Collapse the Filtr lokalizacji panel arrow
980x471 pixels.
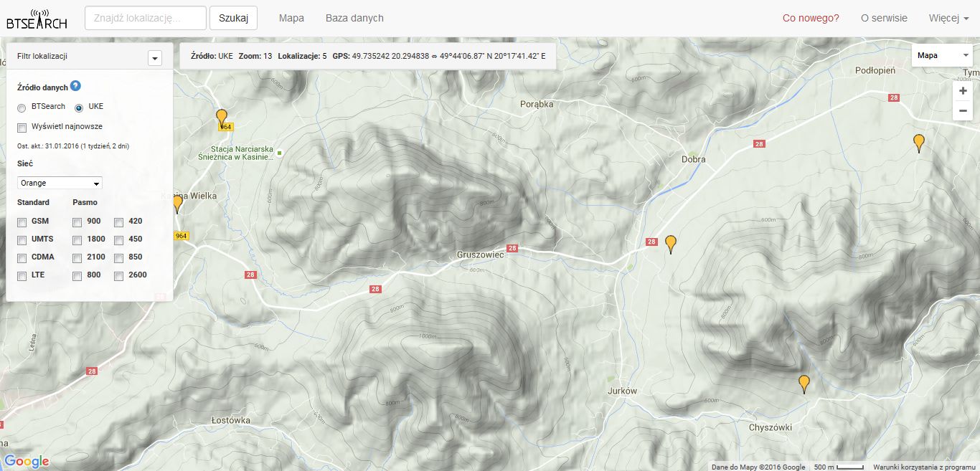pyautogui.click(x=155, y=58)
